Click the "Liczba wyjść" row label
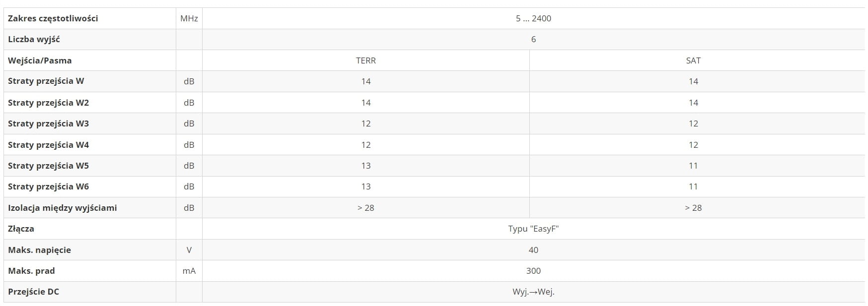The width and height of the screenshot is (868, 306). click(x=34, y=39)
